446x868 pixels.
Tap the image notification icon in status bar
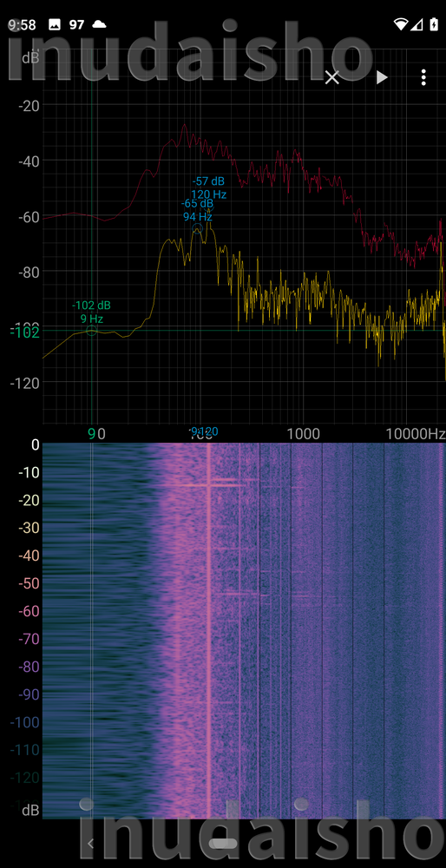pyautogui.click(x=54, y=24)
